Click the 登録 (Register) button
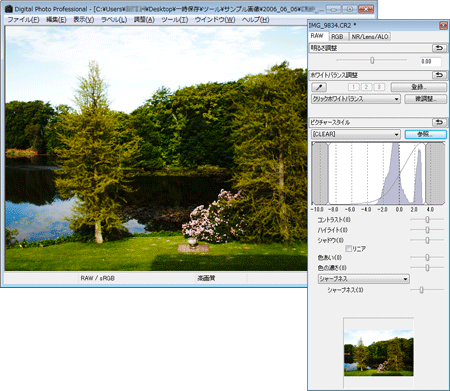Viewport: 450px width, 391px height. (x=419, y=87)
